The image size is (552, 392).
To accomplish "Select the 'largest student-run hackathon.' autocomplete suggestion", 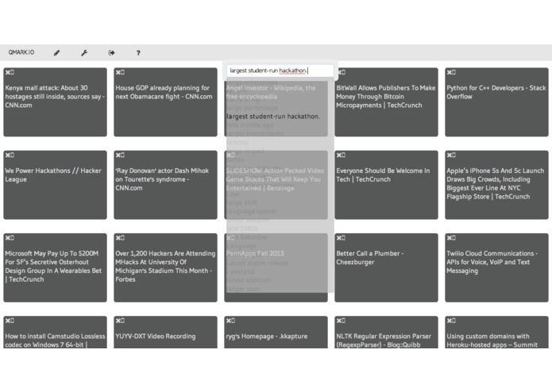I will pyautogui.click(x=273, y=117).
